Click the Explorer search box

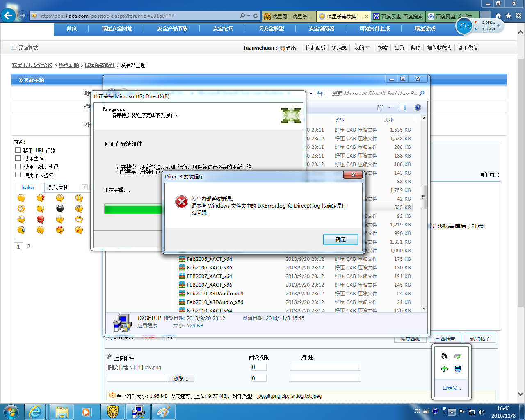[377, 94]
